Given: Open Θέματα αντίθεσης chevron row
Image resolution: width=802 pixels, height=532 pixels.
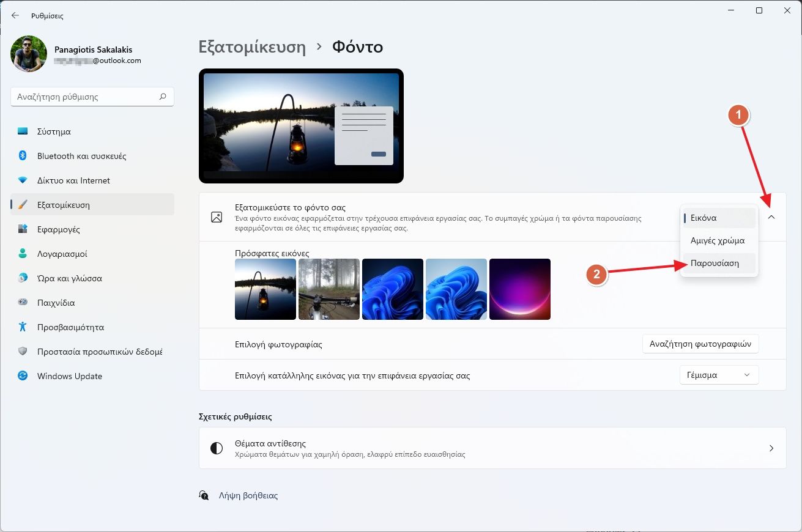Looking at the screenshot, I should [x=771, y=448].
